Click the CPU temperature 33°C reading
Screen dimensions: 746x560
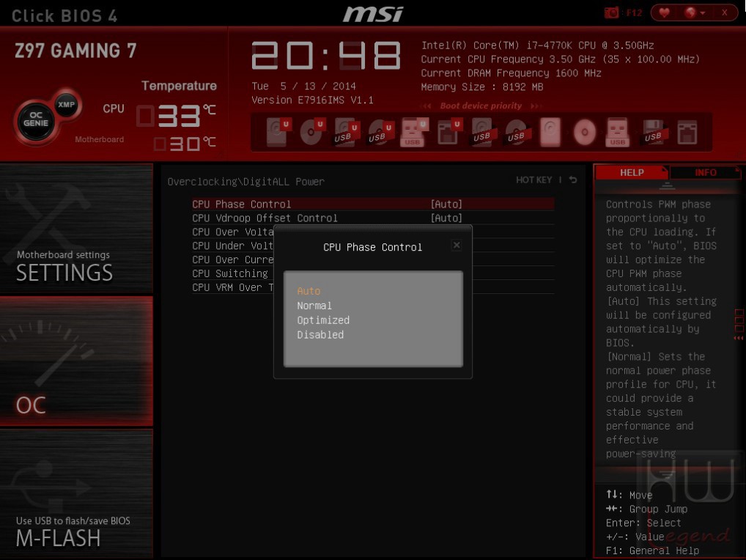tap(176, 116)
